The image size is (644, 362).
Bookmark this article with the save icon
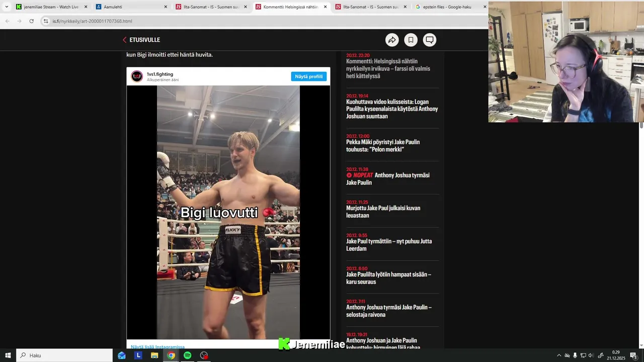point(411,40)
